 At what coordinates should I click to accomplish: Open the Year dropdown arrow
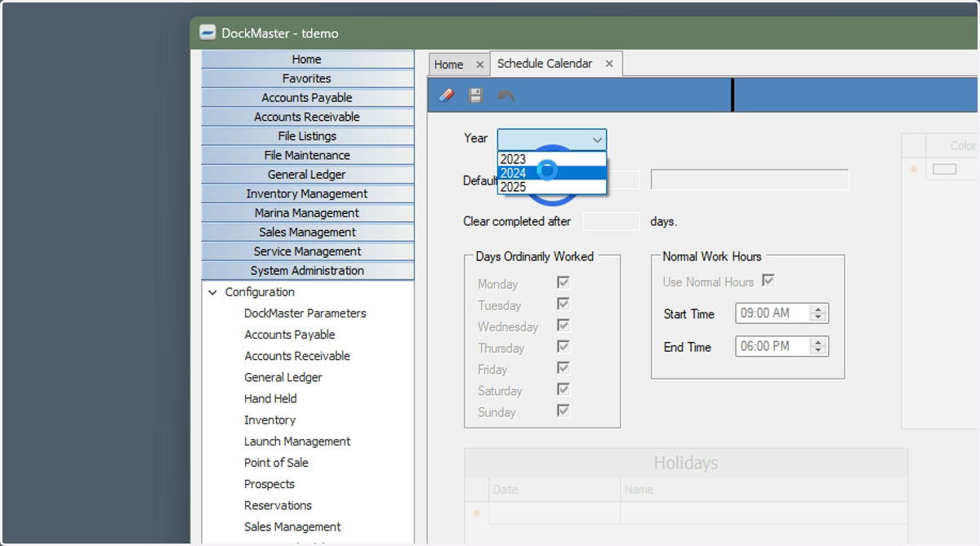(597, 140)
